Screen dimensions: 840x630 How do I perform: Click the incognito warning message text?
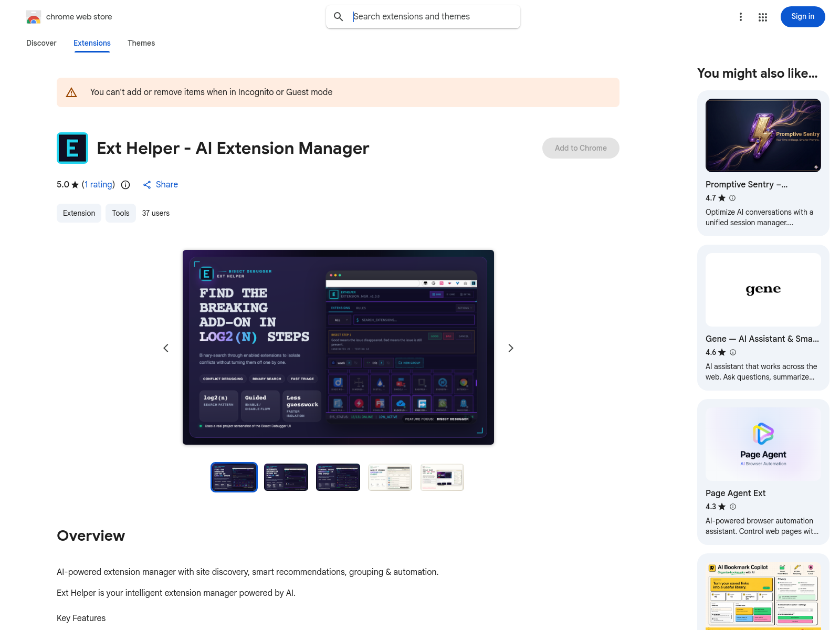(x=211, y=92)
